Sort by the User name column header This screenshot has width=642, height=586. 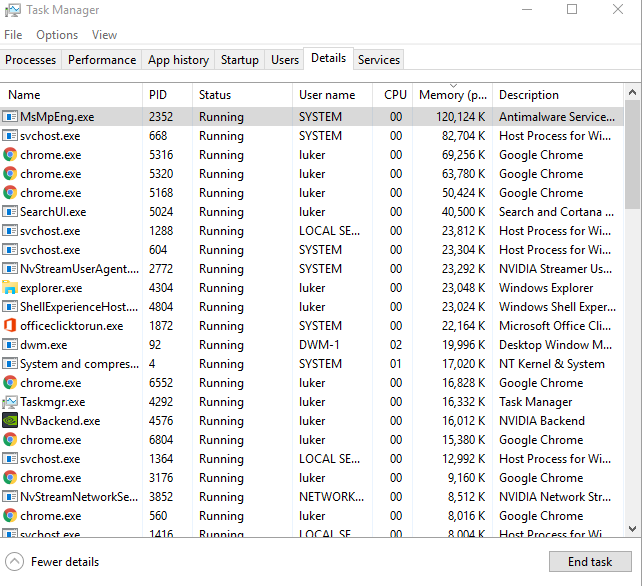332,95
